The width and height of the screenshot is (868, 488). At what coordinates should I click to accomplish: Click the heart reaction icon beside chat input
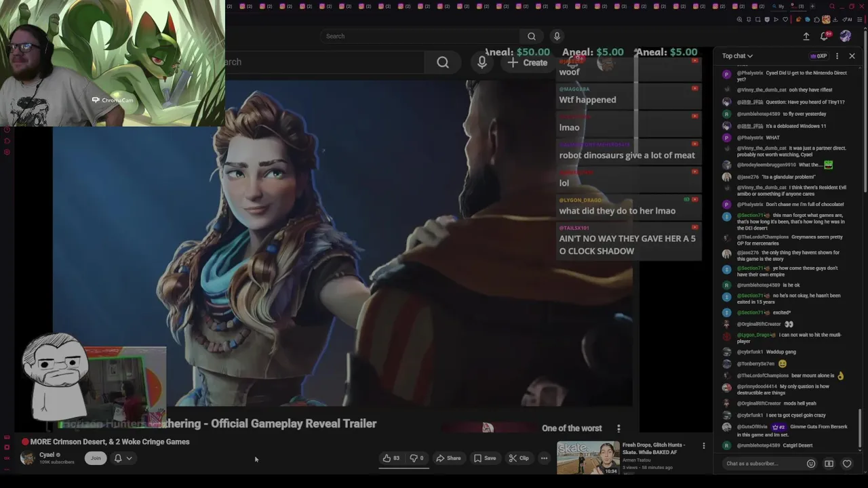tap(847, 464)
